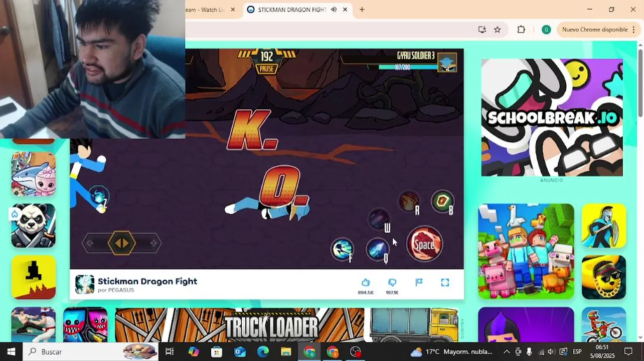The height and width of the screenshot is (361, 644).
Task: Open Microsoft Store from taskbar
Action: click(x=217, y=351)
